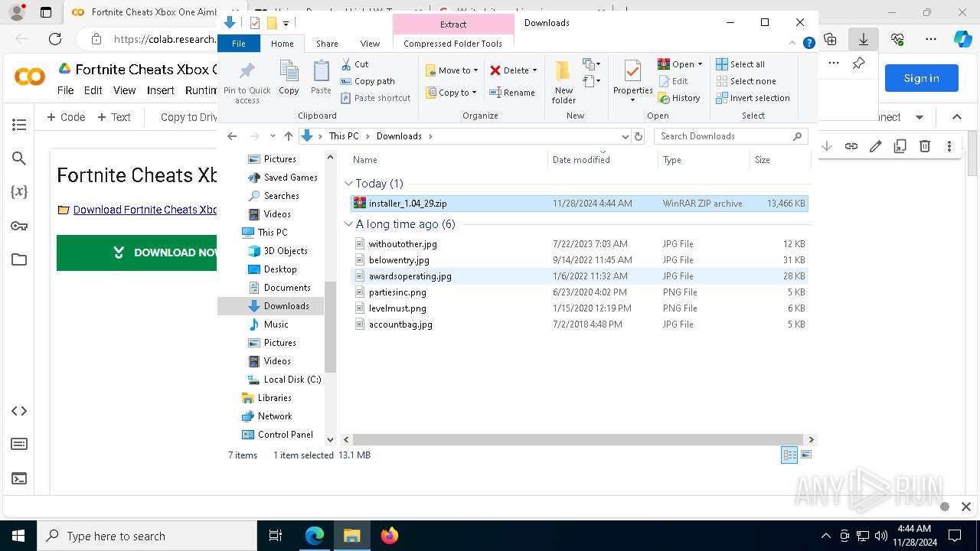Open Copy to dropdown
The height and width of the screenshot is (551, 980).
click(x=452, y=93)
